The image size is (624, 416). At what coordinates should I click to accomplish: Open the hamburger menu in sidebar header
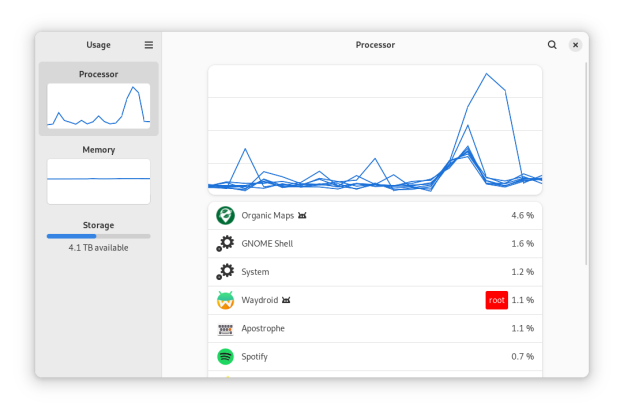[149, 45]
